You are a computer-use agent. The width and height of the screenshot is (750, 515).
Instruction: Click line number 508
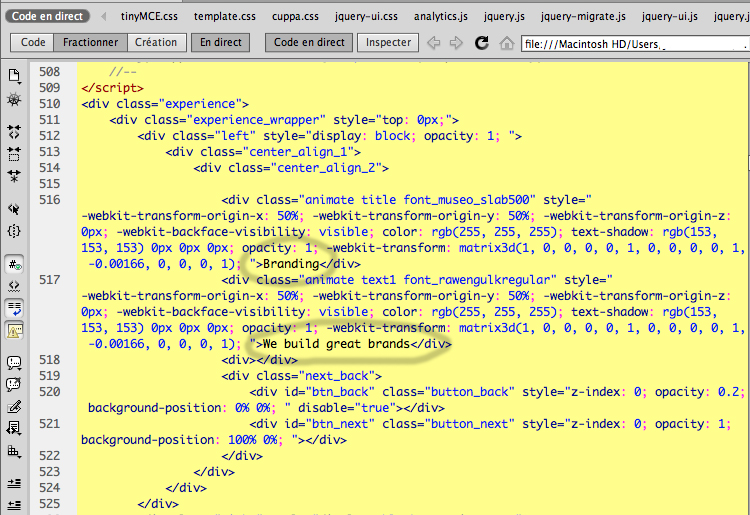(x=50, y=72)
